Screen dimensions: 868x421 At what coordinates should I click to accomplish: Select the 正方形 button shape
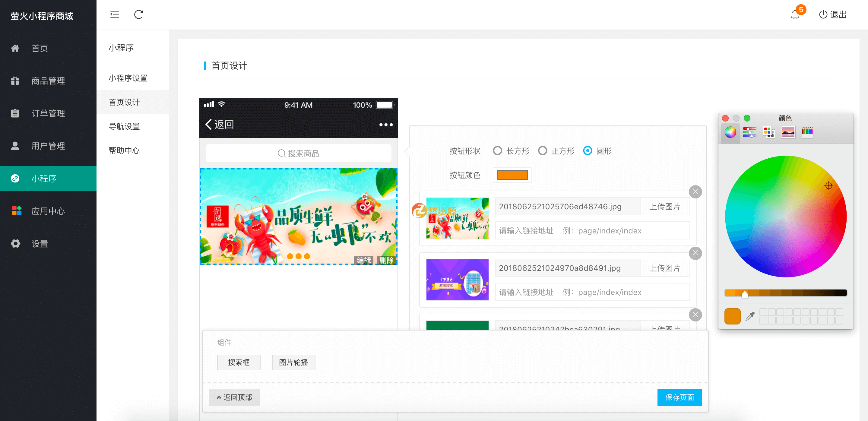pyautogui.click(x=543, y=151)
